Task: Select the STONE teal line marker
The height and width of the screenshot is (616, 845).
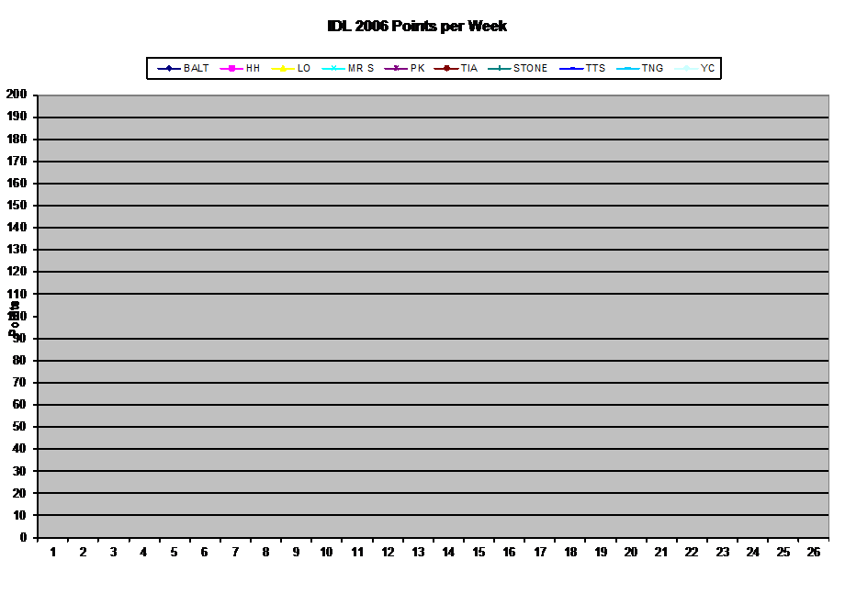Action: coord(501,67)
